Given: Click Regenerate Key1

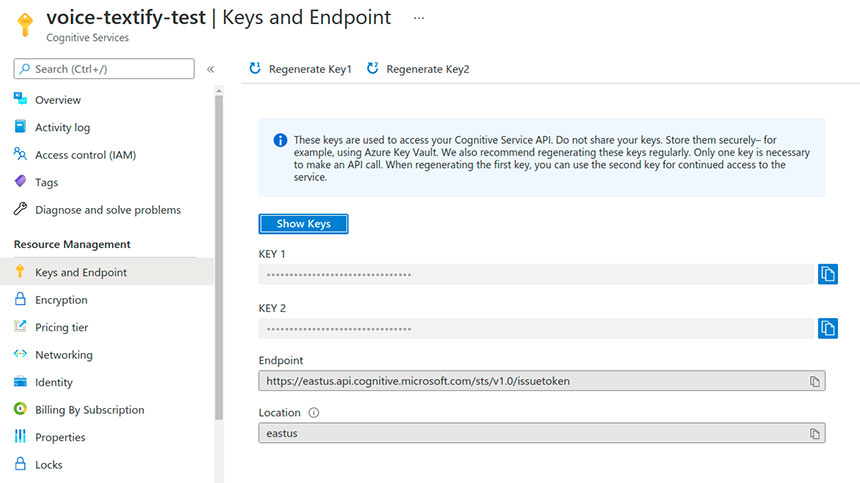Looking at the screenshot, I should pyautogui.click(x=300, y=69).
